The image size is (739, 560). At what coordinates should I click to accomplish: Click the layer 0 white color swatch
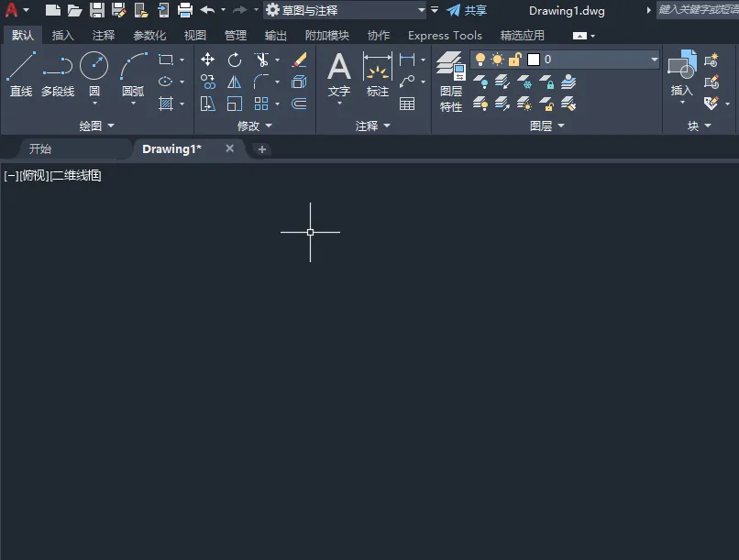pyautogui.click(x=534, y=60)
